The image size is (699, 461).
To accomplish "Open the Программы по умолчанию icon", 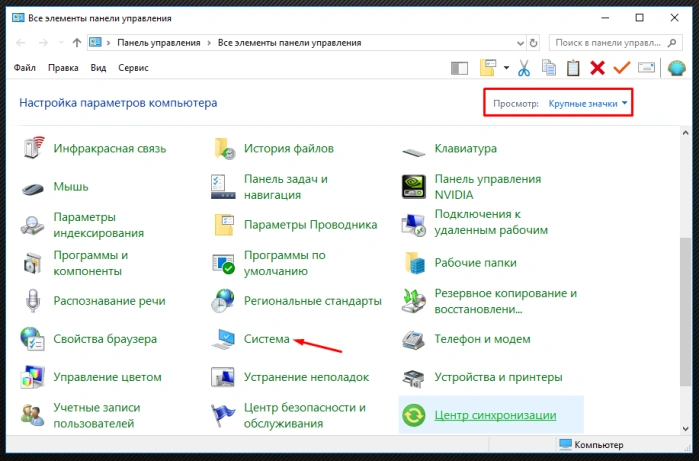I will point(223,264).
